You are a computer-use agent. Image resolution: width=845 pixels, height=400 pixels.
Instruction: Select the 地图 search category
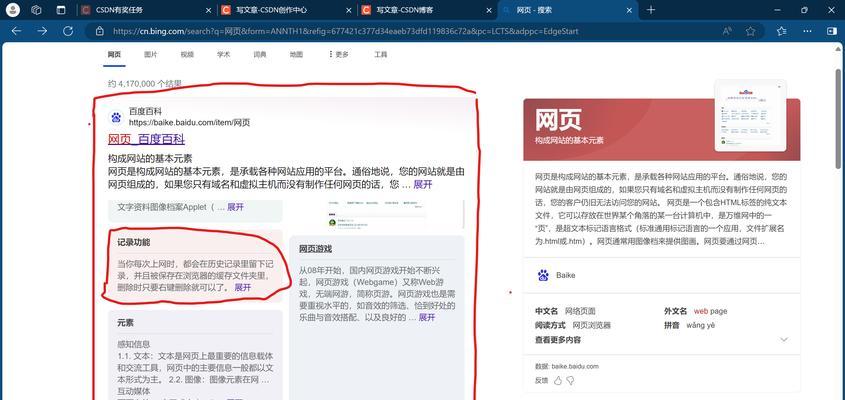point(296,54)
